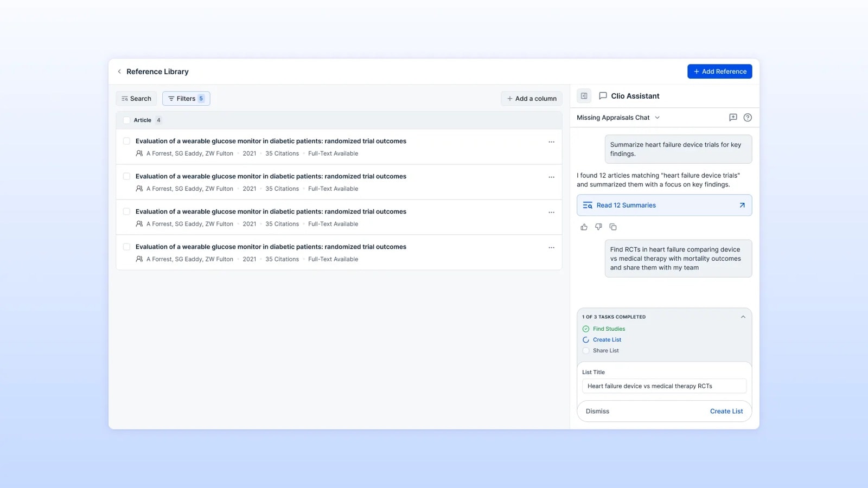Select the Find Studies completed task
The image size is (868, 488).
click(x=604, y=329)
